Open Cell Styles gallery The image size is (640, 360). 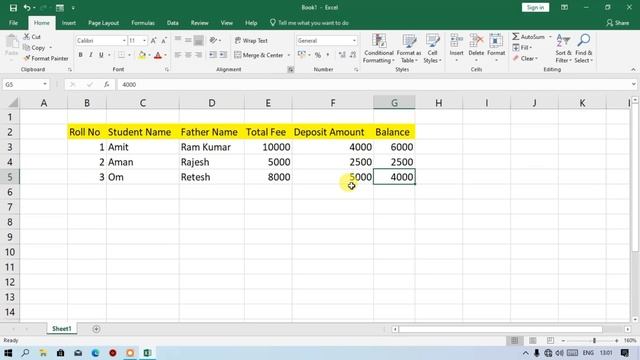[x=432, y=49]
